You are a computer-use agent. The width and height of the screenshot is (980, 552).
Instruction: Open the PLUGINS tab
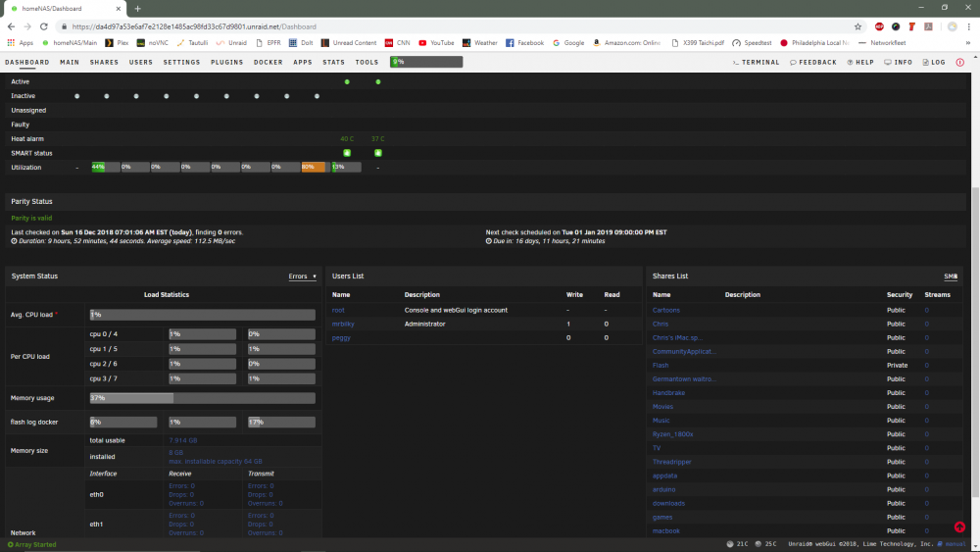point(227,63)
